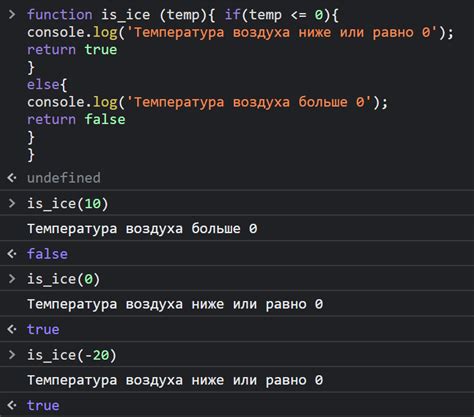
Task: Click console.log line with 'больше 0' string
Action: click(208, 102)
